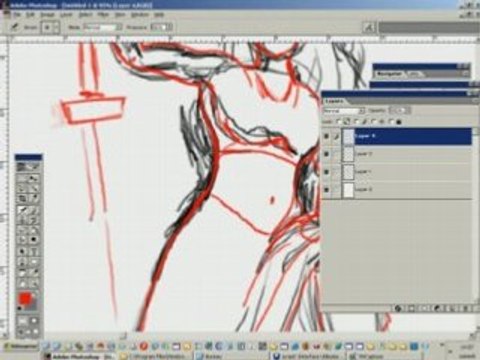480x360 pixels.
Task: Select the Blur tool
Action: [22, 240]
